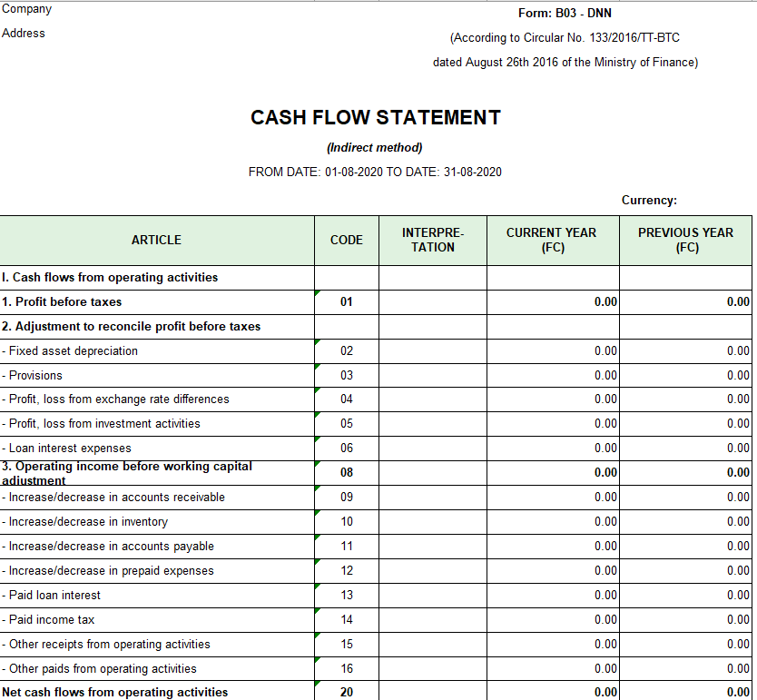The image size is (757, 700).
Task: Select the Other receipts from operating activities row
Action: point(105,644)
